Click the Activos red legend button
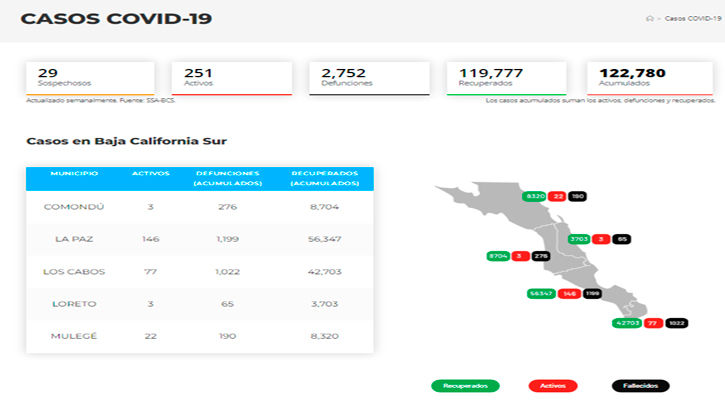 click(553, 386)
